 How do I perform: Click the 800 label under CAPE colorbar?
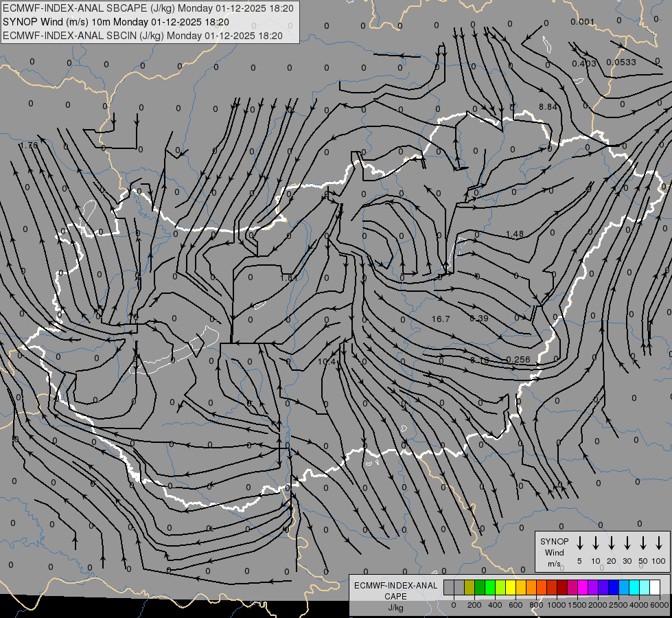(x=536, y=605)
